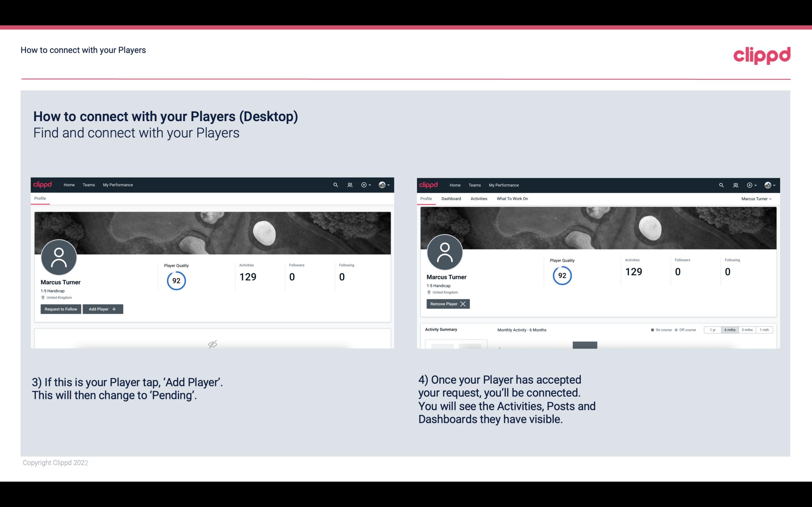Select the 6 mths activity timeframe slider

click(x=729, y=329)
